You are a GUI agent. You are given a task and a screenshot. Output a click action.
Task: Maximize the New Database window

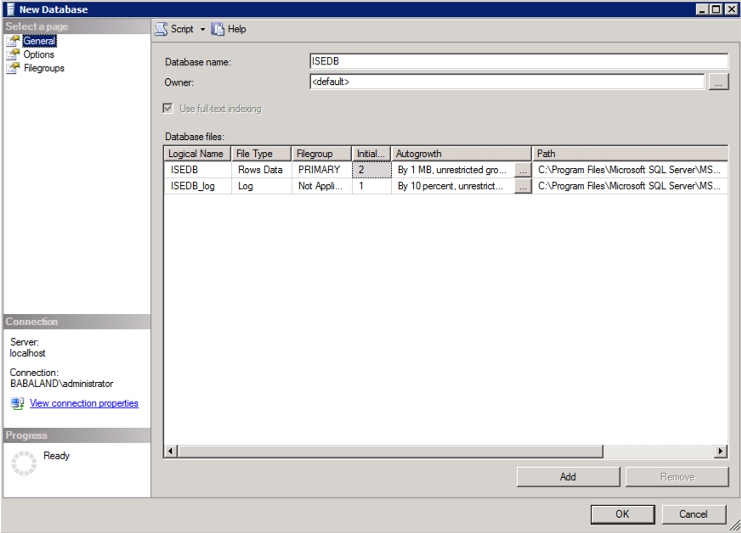(716, 9)
